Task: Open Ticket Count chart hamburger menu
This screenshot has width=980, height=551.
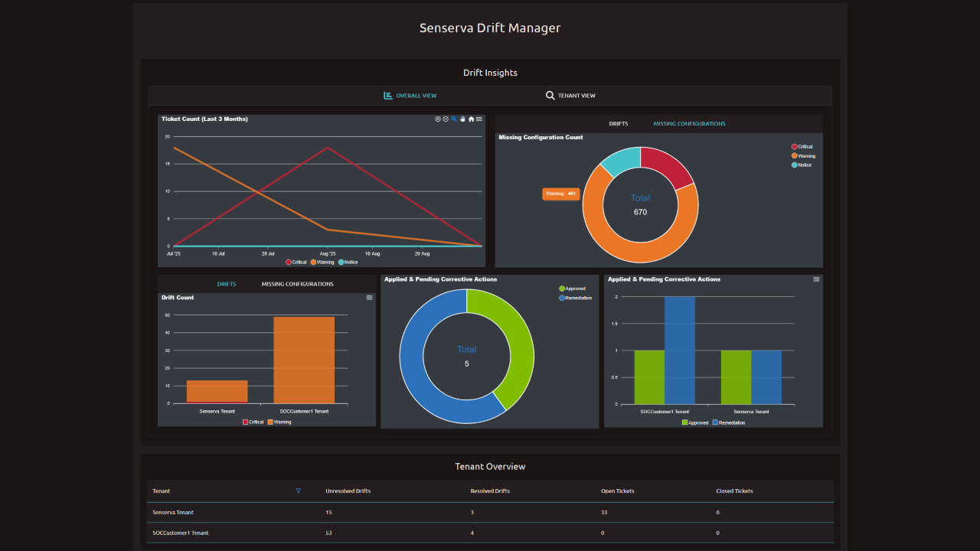Action: coord(479,119)
